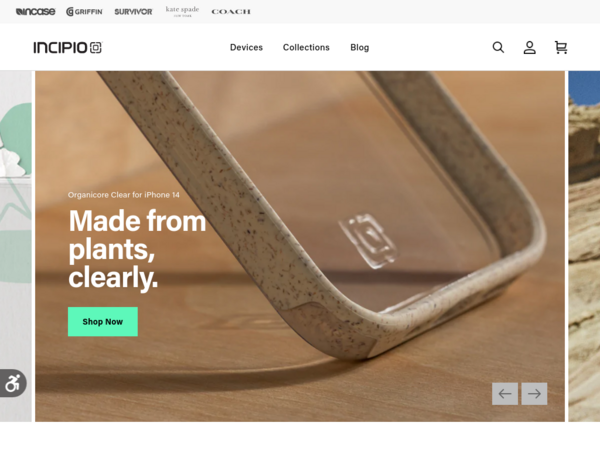Select the next slide preview on right edge
This screenshot has width=600, height=450.
[584, 246]
